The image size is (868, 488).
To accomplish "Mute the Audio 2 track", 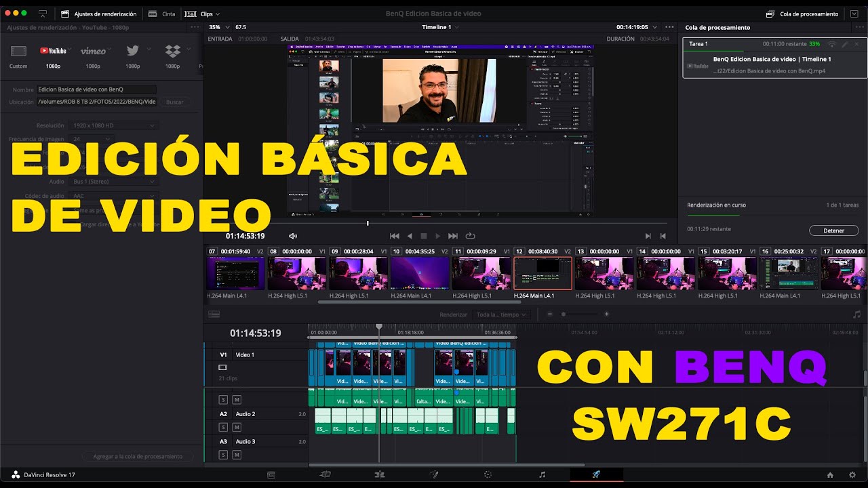I will 237,427.
